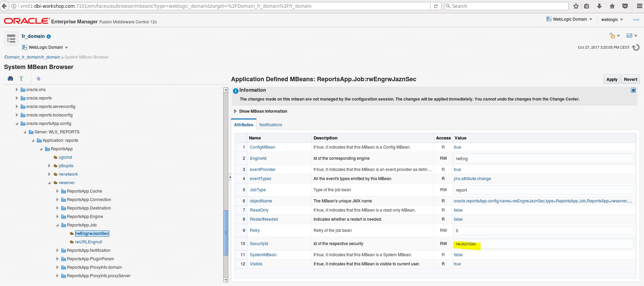Image resolution: width=644 pixels, height=286 pixels.
Task: Reload the page with the refresh icon
Action: (x=436, y=6)
